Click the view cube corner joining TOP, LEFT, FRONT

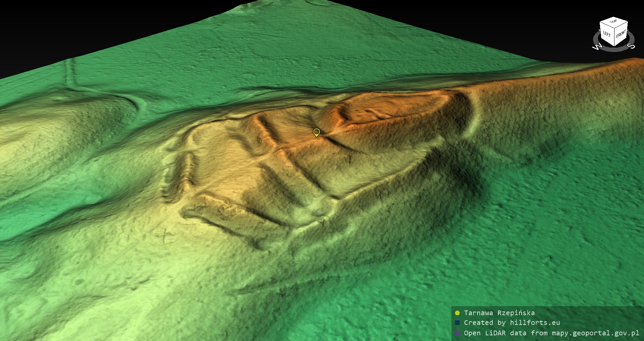coord(614,28)
